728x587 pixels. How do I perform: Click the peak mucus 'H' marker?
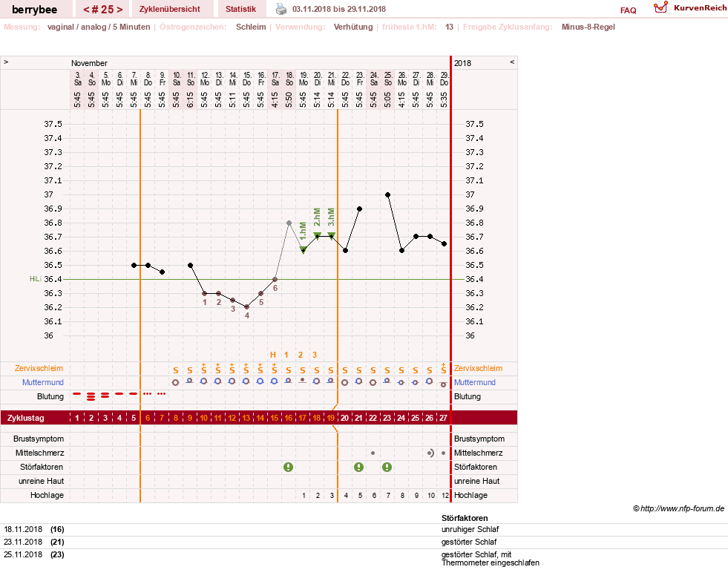(x=273, y=355)
